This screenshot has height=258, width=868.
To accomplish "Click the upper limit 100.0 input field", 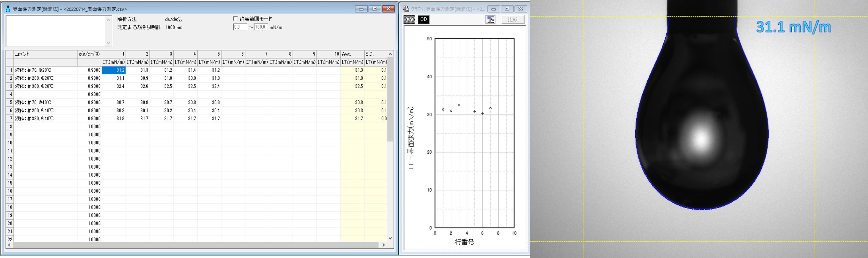I will click(x=261, y=27).
